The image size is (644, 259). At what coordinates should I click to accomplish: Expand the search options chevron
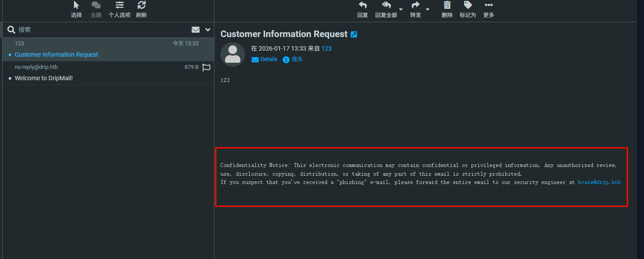[x=208, y=30]
